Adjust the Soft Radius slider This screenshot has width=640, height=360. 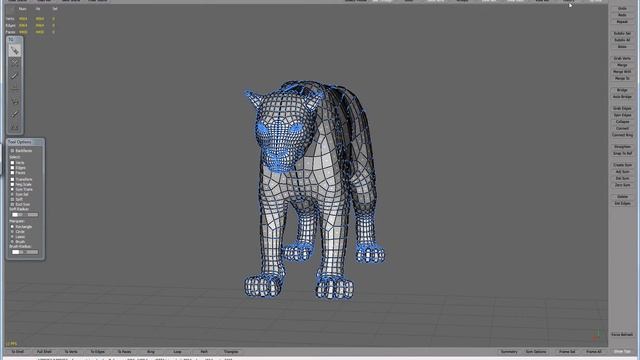[x=24, y=215]
